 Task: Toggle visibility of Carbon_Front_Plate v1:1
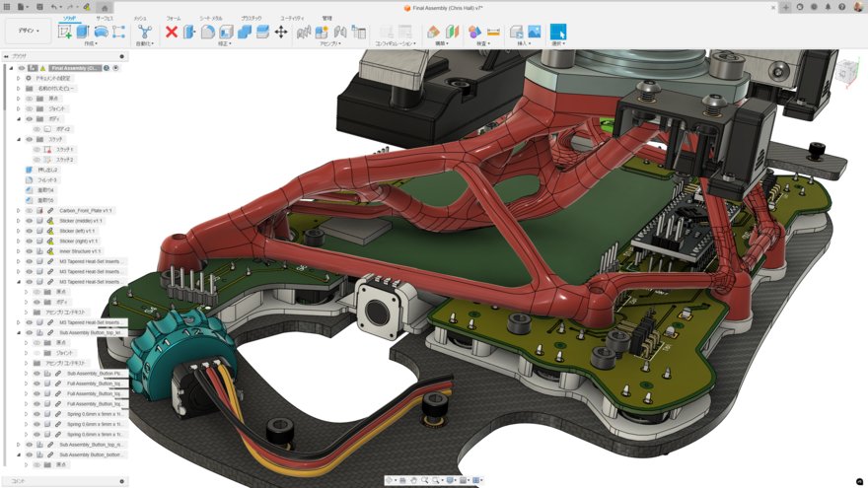tap(29, 210)
